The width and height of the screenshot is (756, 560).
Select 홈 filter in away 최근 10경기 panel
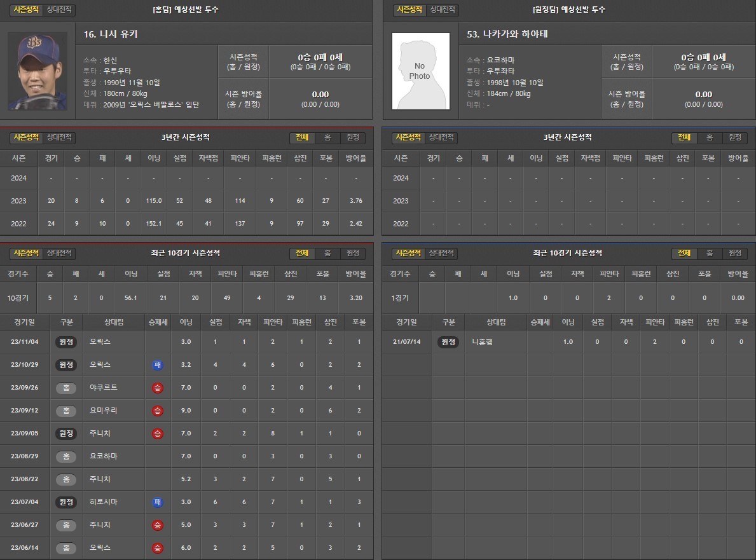tap(710, 253)
